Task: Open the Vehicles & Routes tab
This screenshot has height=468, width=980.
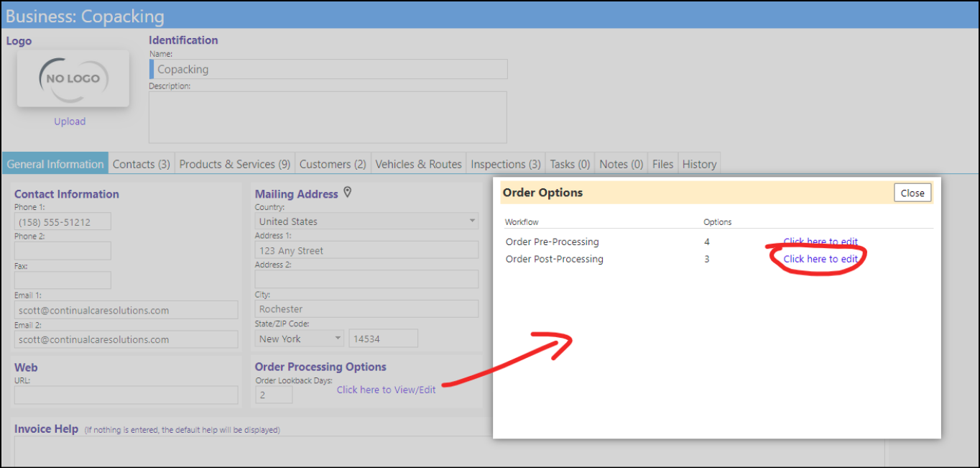Action: (x=419, y=164)
